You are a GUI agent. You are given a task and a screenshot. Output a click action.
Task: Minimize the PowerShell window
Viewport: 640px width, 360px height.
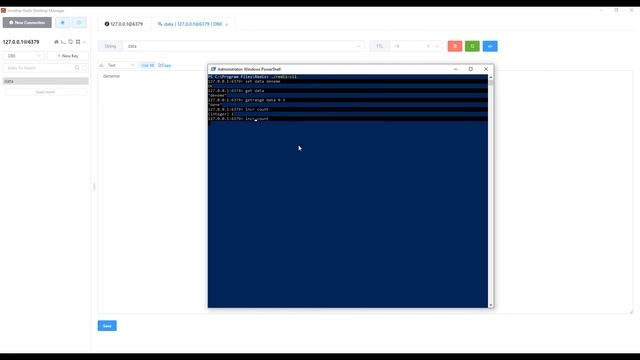(x=456, y=69)
